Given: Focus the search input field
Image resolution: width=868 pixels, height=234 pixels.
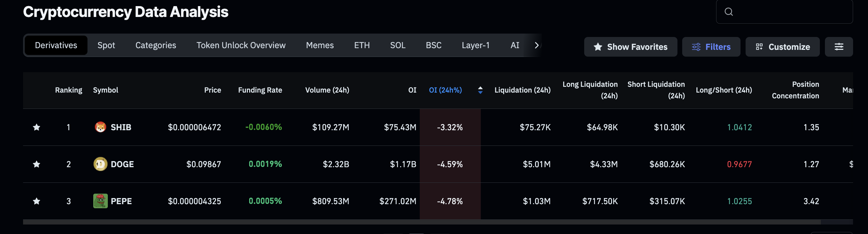Looking at the screenshot, I should (x=790, y=12).
